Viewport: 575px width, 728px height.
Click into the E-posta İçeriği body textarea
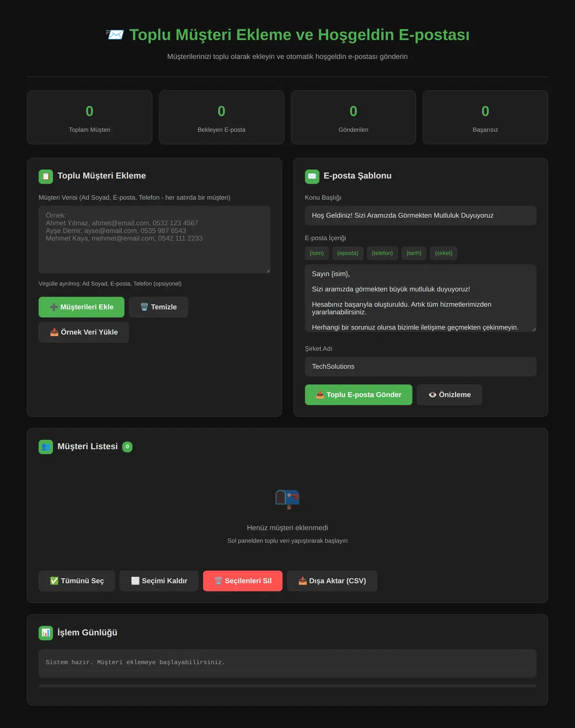(x=421, y=298)
